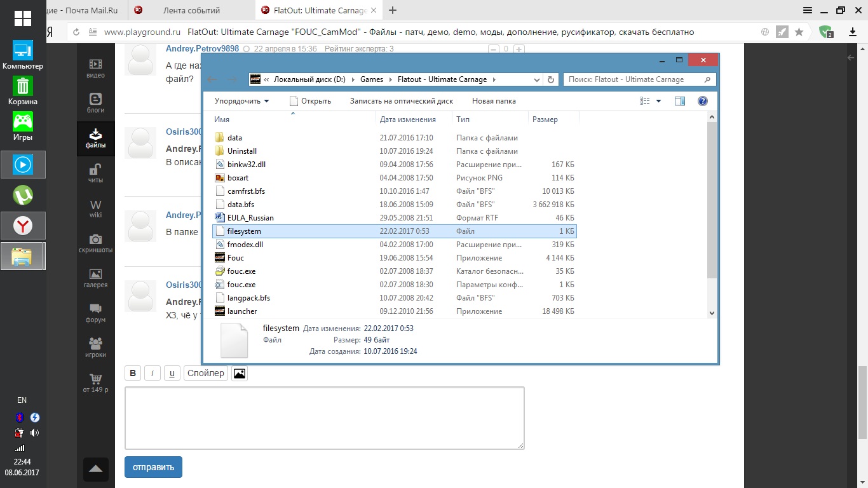Toggle bold formatting in comment editor
Screen dimensions: 868x488
point(133,374)
